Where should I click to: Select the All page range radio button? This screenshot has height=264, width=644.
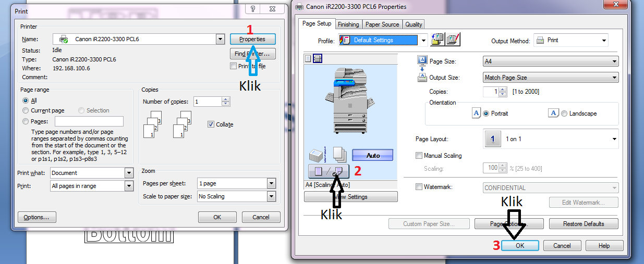point(26,100)
